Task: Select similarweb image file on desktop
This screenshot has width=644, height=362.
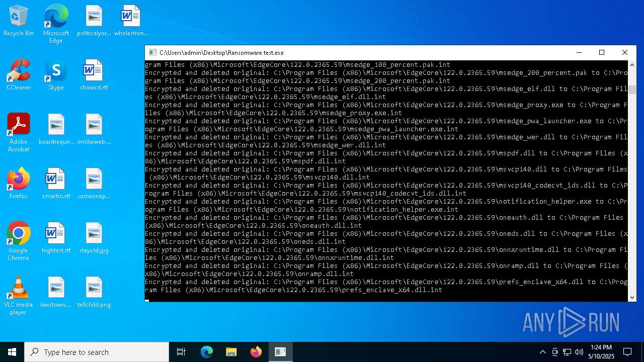Action: pos(94,130)
